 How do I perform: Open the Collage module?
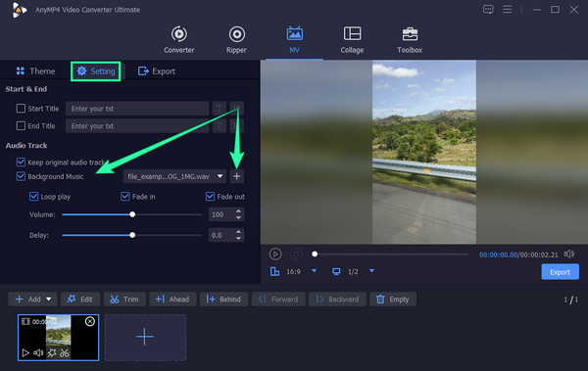coord(352,40)
